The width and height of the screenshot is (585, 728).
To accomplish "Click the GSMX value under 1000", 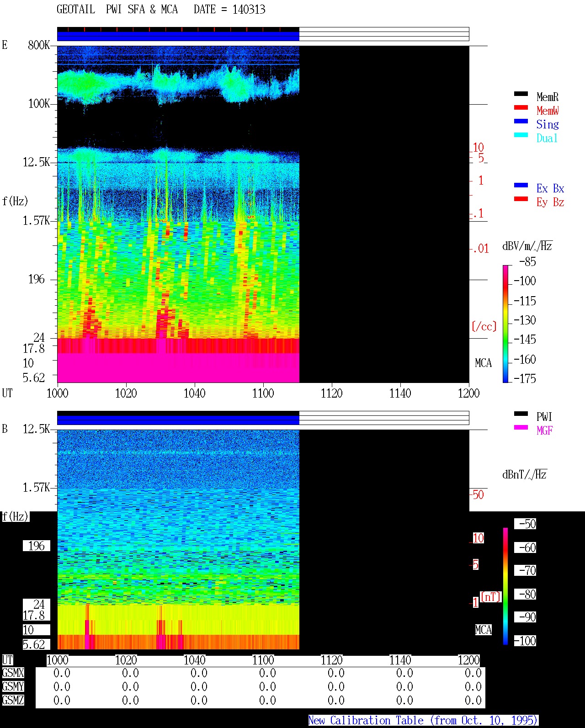I will point(62,673).
